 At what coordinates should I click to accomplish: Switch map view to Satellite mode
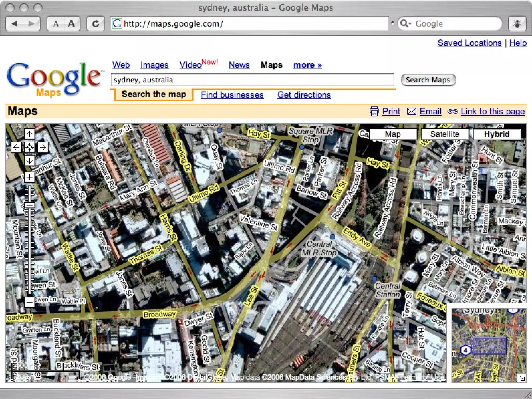(444, 134)
